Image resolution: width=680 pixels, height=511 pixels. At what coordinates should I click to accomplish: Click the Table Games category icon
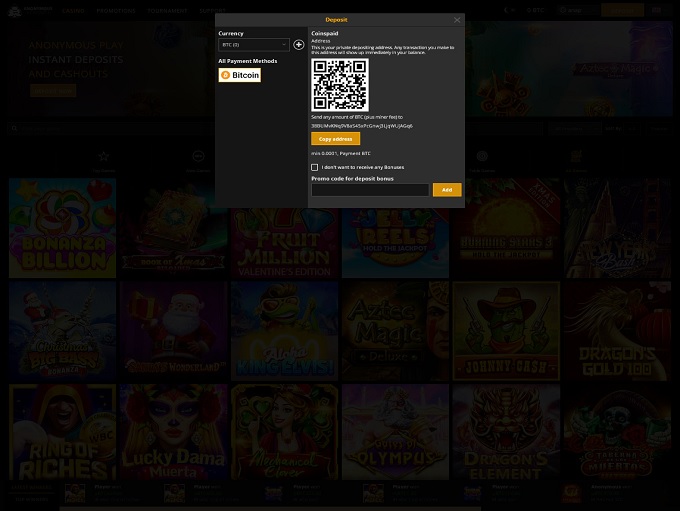482,156
